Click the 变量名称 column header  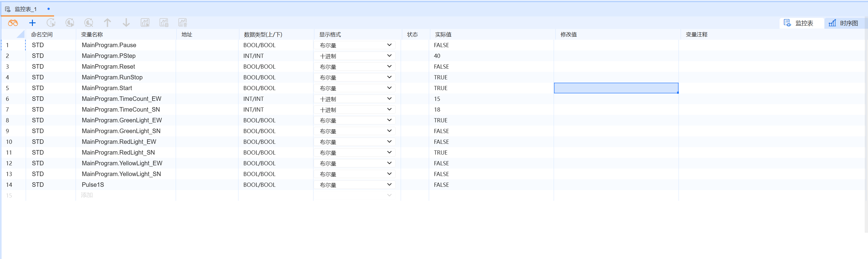click(92, 35)
